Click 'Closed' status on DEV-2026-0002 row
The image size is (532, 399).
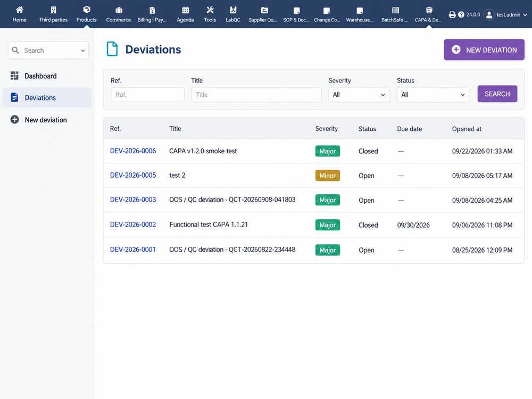(368, 225)
